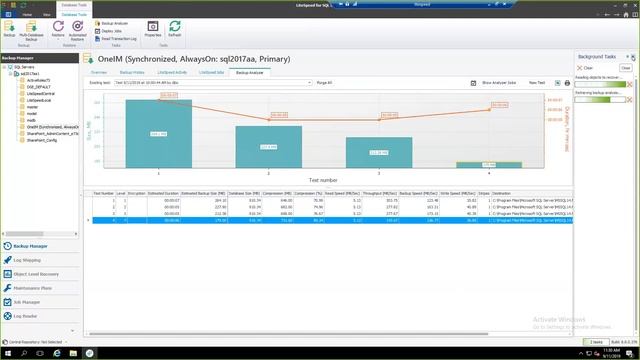This screenshot has height=360, width=640.
Task: Open the LiteSpeed Activity tab
Action: [172, 73]
